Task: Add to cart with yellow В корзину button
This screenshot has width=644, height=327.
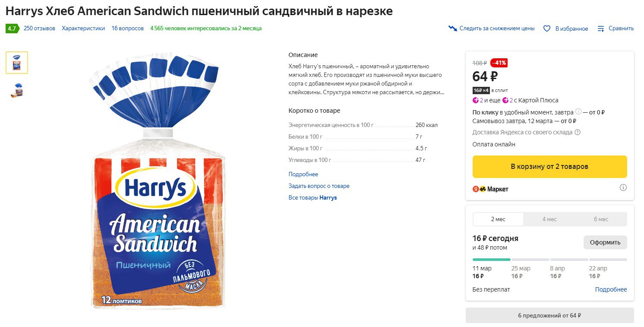Action: pyautogui.click(x=549, y=166)
